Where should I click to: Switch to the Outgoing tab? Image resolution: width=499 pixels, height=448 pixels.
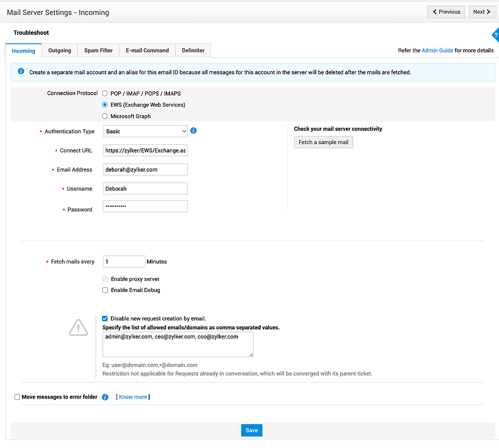click(x=60, y=51)
